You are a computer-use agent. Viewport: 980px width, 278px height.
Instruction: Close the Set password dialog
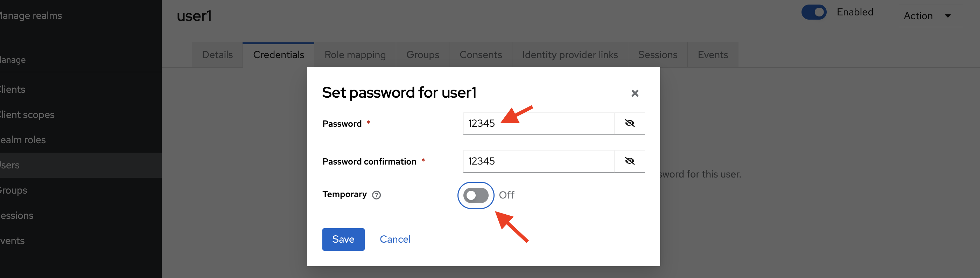(635, 93)
